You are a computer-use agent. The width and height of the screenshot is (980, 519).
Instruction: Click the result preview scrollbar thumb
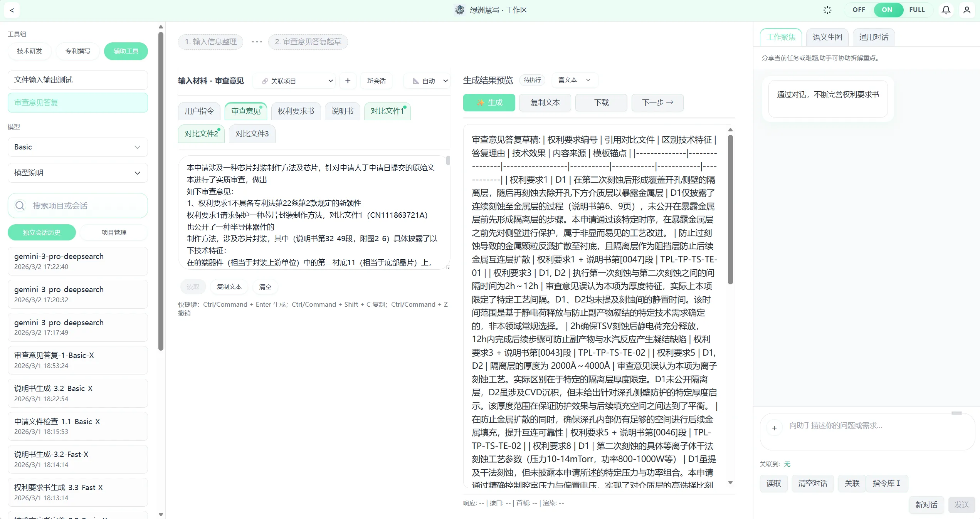(730, 210)
